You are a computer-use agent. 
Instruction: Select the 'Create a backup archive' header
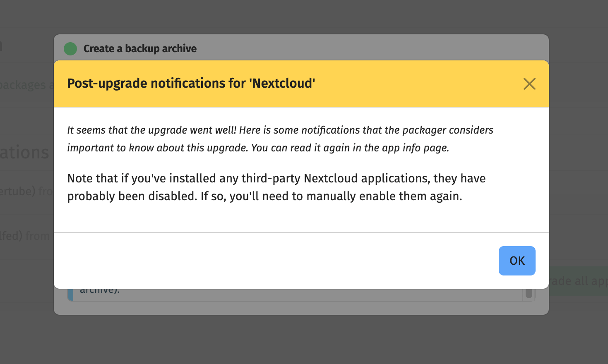(140, 48)
